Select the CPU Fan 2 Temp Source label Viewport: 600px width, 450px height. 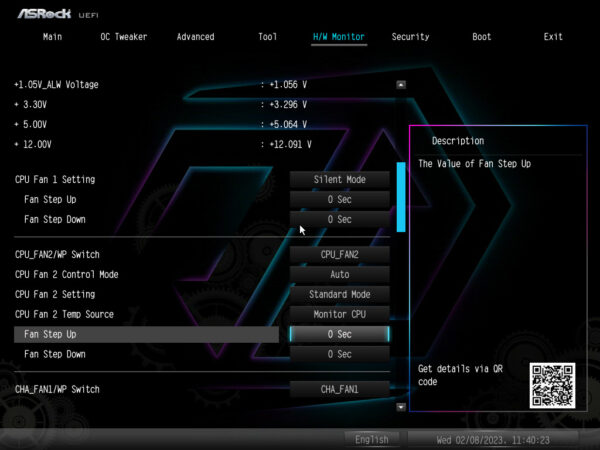point(64,314)
